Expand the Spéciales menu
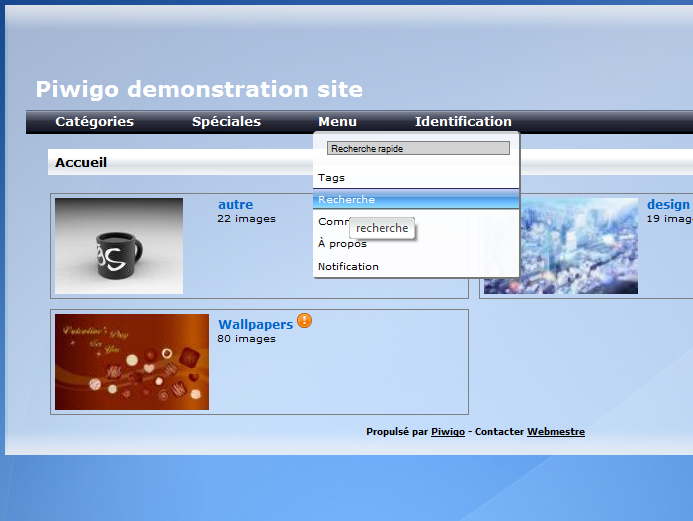693x521 pixels. 226,122
